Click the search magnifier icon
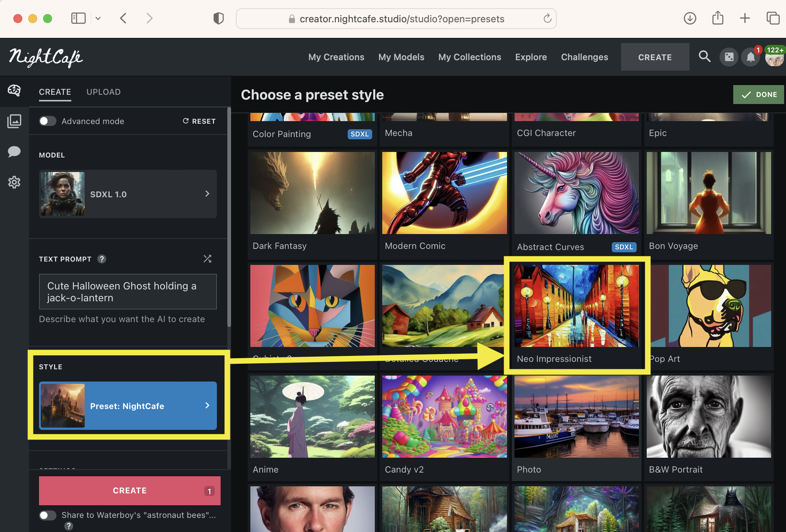Image resolution: width=786 pixels, height=532 pixels. (x=704, y=57)
